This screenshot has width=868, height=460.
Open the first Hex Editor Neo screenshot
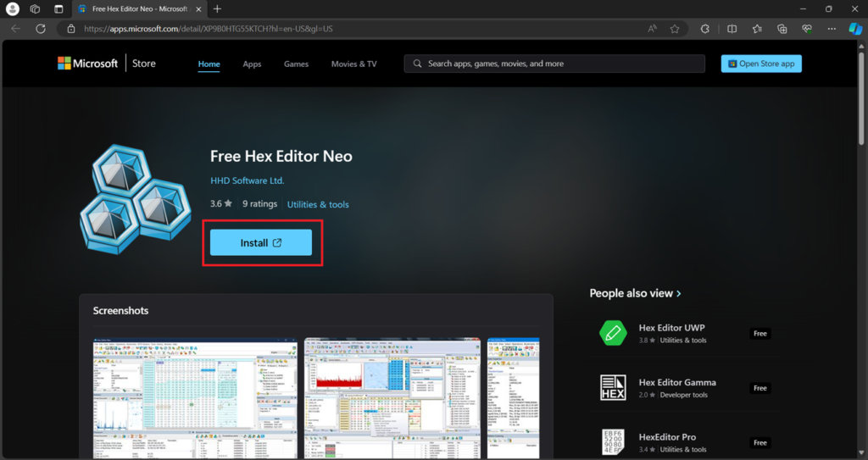[195, 397]
